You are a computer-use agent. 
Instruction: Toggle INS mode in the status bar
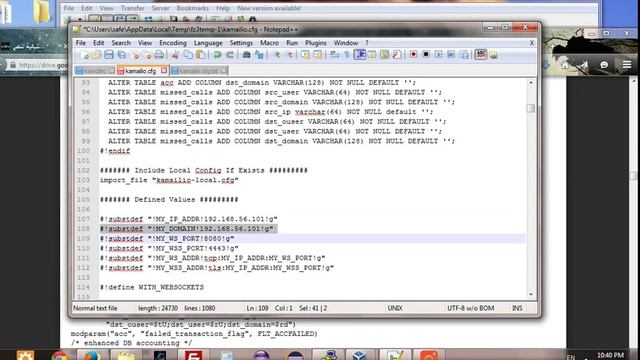click(x=517, y=308)
